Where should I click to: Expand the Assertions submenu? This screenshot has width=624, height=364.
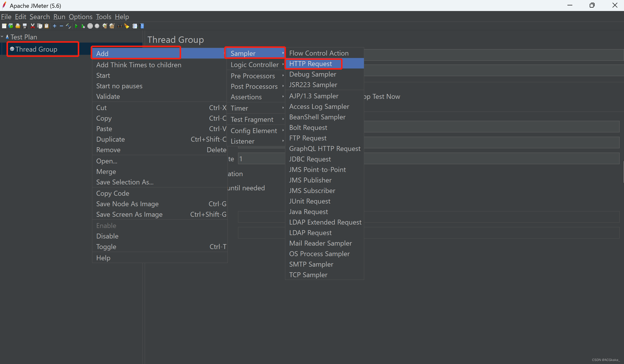256,97
